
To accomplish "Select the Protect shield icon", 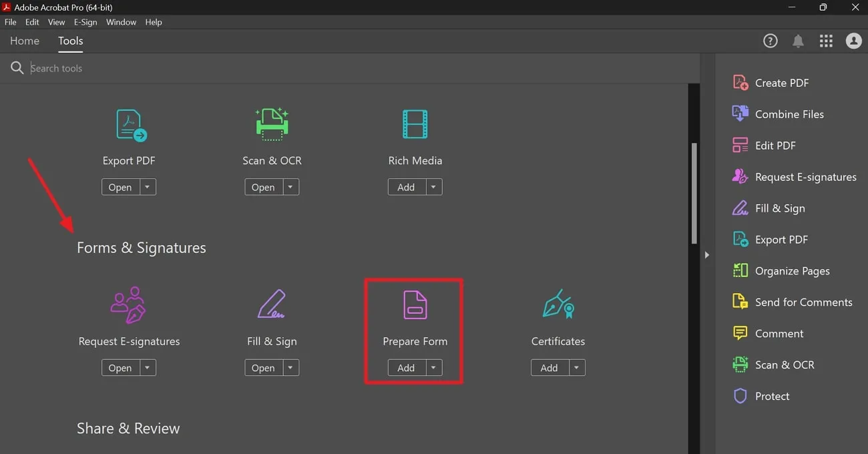I will (773, 395).
